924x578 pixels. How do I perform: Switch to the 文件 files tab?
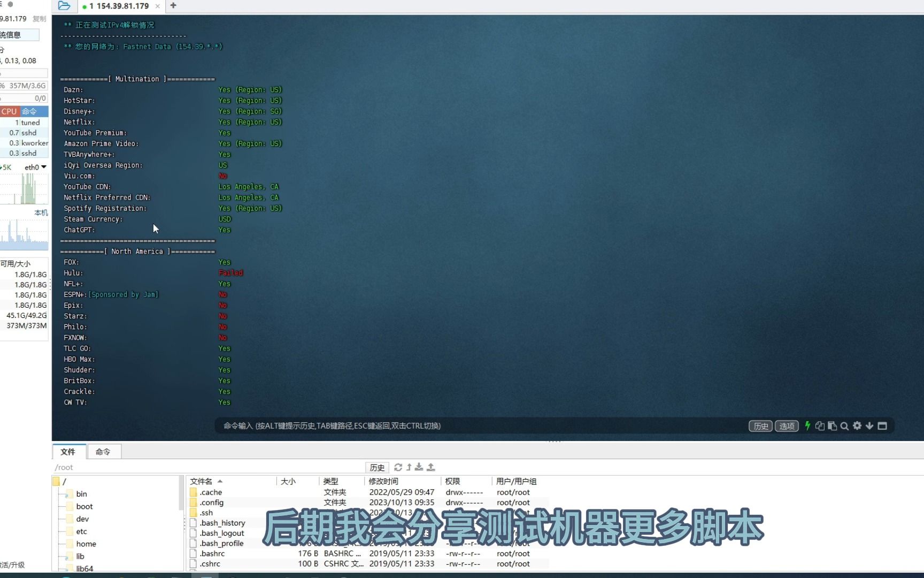[68, 452]
